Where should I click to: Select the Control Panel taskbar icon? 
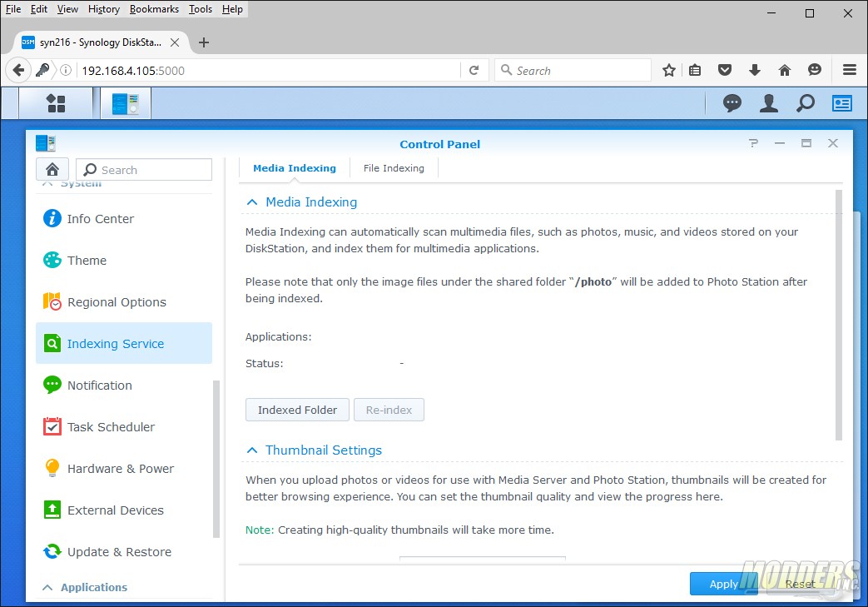(x=126, y=103)
